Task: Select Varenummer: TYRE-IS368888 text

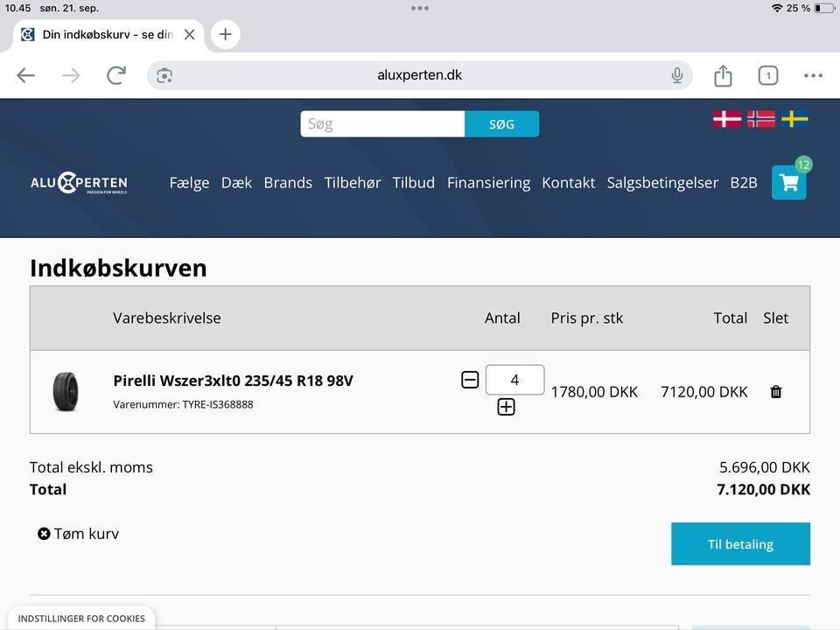Action: coord(183,404)
